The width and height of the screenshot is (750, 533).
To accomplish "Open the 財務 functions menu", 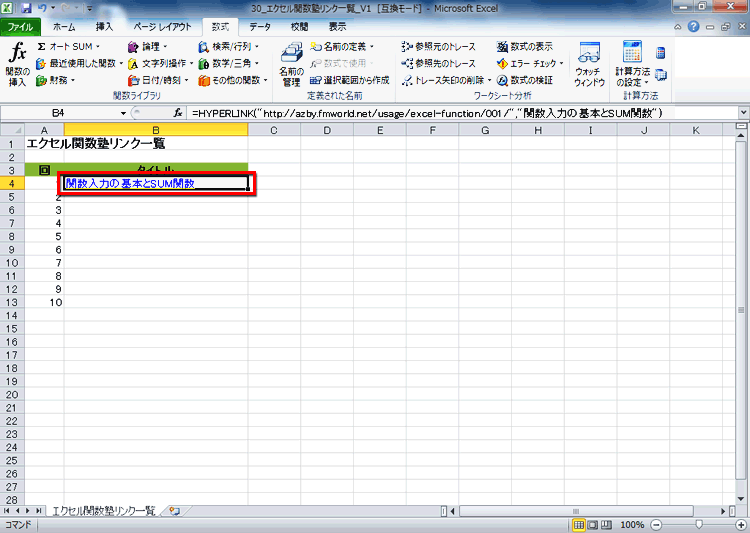I will tap(55, 80).
